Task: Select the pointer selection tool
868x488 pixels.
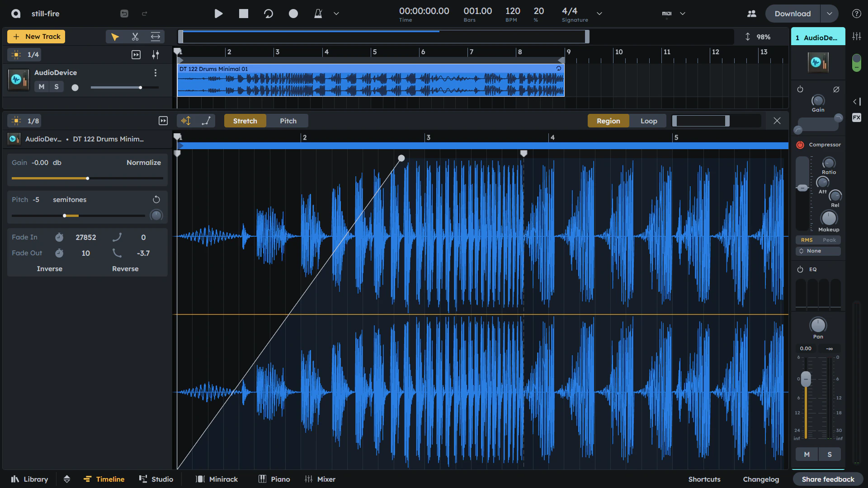Action: (x=114, y=37)
